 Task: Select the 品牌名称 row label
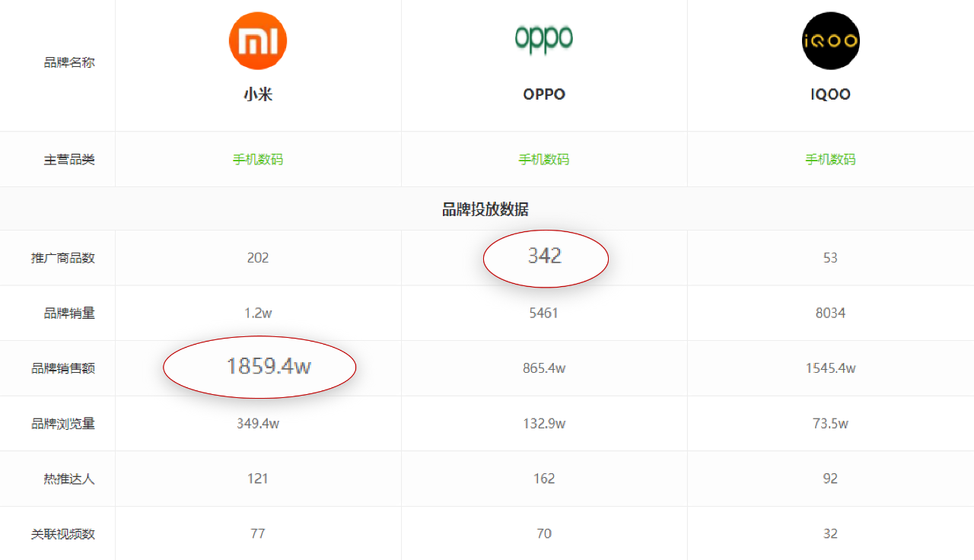[69, 62]
